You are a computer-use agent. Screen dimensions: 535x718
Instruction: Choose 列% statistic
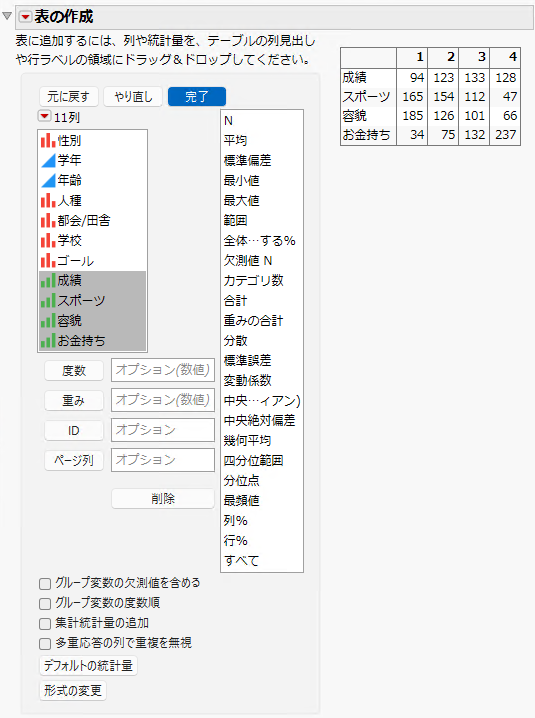pos(235,521)
